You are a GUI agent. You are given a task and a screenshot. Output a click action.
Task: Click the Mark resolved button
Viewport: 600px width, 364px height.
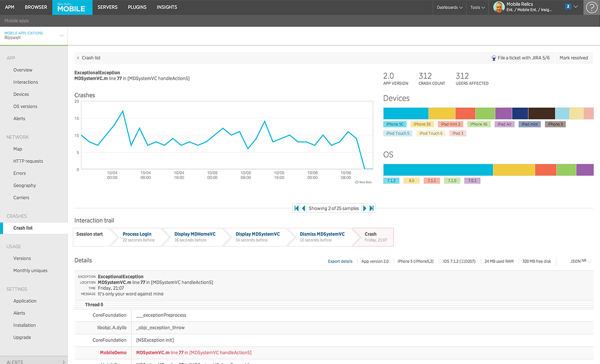coord(573,58)
